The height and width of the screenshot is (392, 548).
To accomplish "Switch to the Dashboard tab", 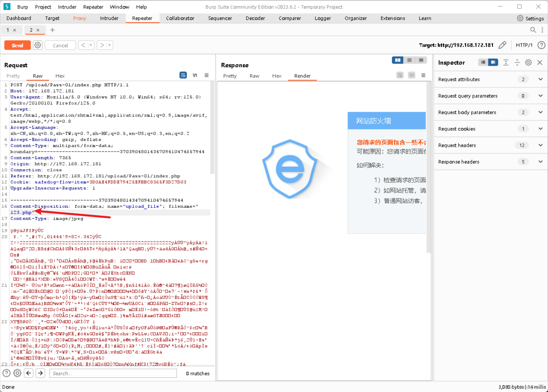I will (19, 18).
